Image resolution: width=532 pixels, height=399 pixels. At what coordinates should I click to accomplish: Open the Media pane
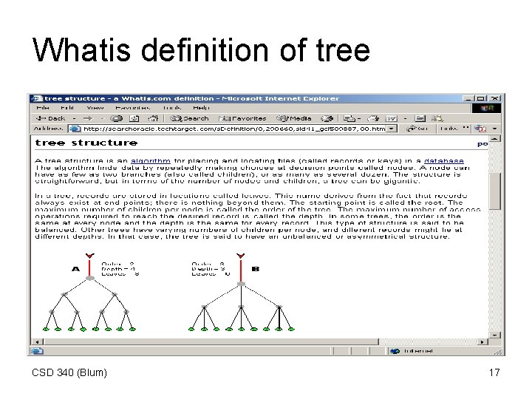294,118
